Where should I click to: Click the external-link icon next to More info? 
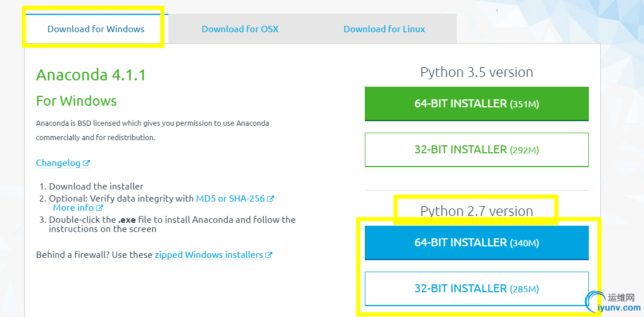[99, 208]
